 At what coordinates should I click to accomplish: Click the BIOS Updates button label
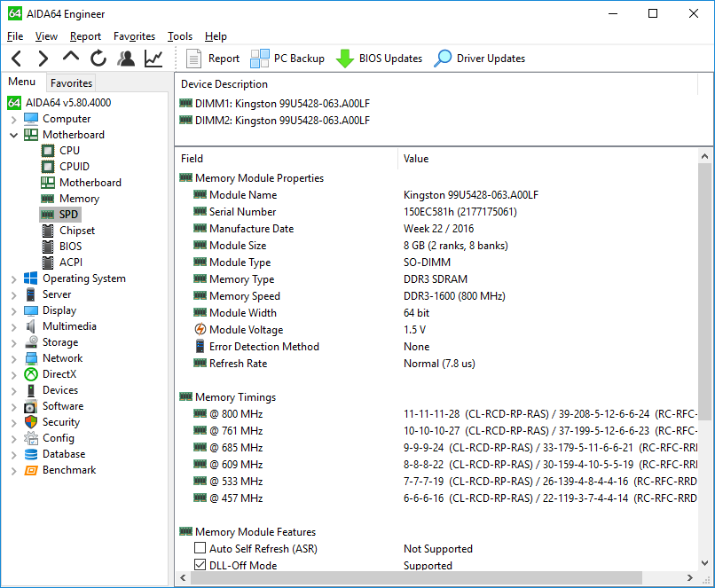click(x=390, y=59)
